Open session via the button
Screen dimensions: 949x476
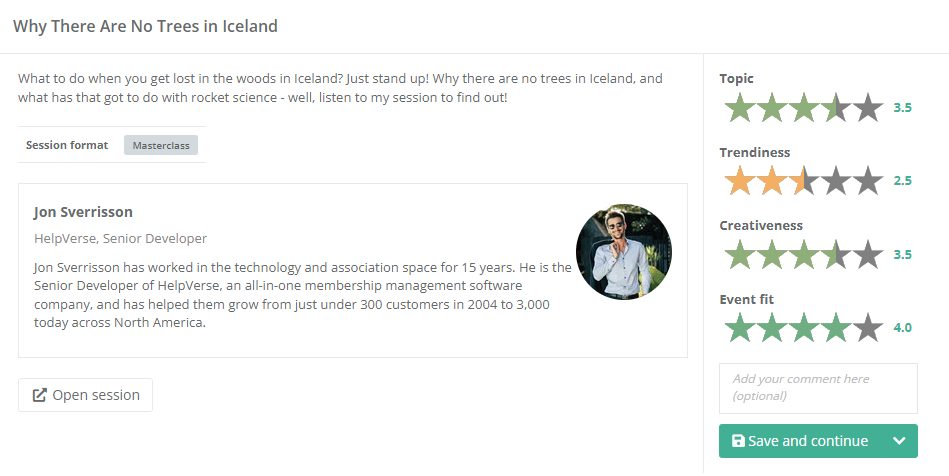point(86,395)
